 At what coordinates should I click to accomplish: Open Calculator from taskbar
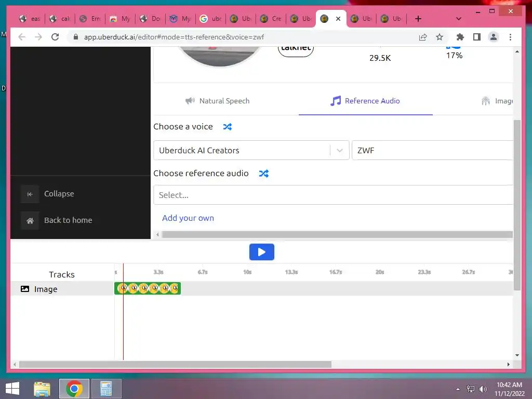click(106, 389)
